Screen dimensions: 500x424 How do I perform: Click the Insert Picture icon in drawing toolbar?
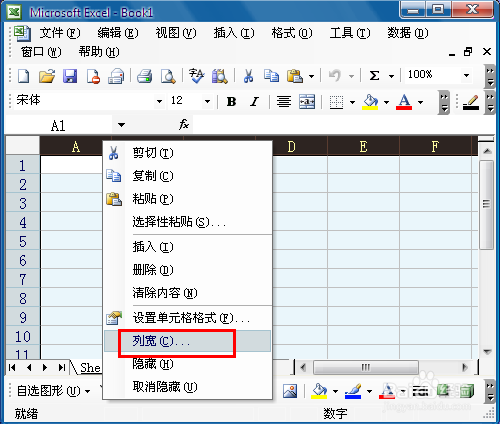[x=290, y=391]
